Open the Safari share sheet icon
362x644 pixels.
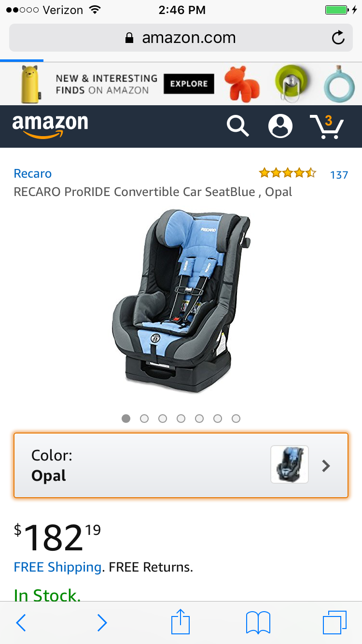pyautogui.click(x=181, y=622)
